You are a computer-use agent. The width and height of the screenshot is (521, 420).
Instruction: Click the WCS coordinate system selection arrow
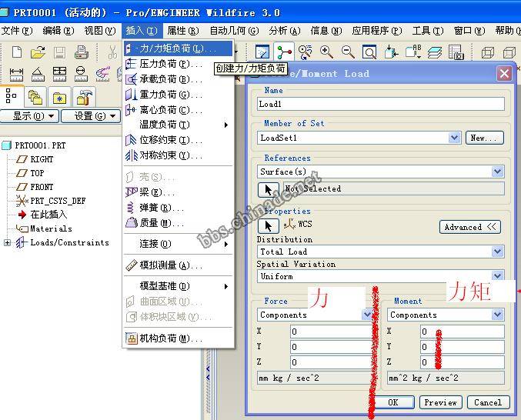point(269,225)
